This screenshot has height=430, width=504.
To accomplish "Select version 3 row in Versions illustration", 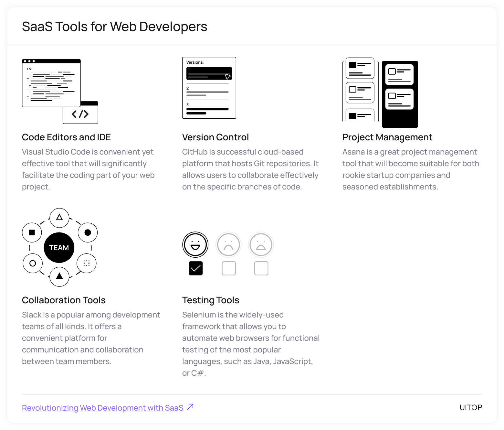I will (207, 109).
